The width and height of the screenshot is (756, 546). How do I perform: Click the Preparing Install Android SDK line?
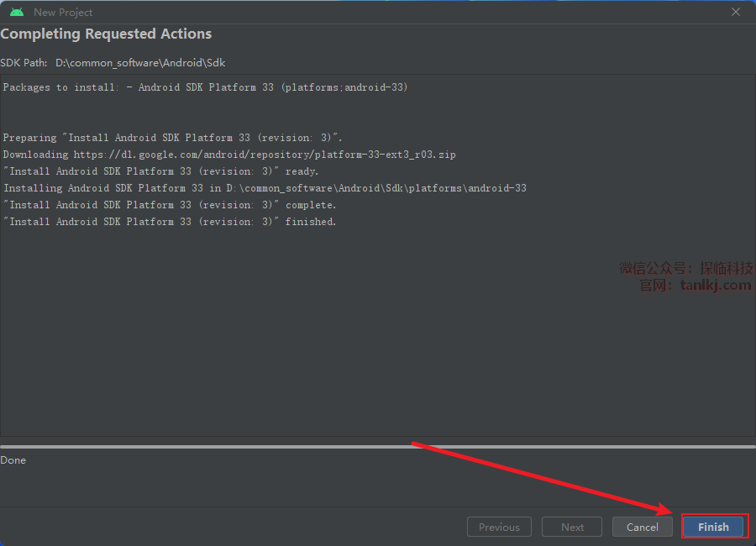click(173, 138)
